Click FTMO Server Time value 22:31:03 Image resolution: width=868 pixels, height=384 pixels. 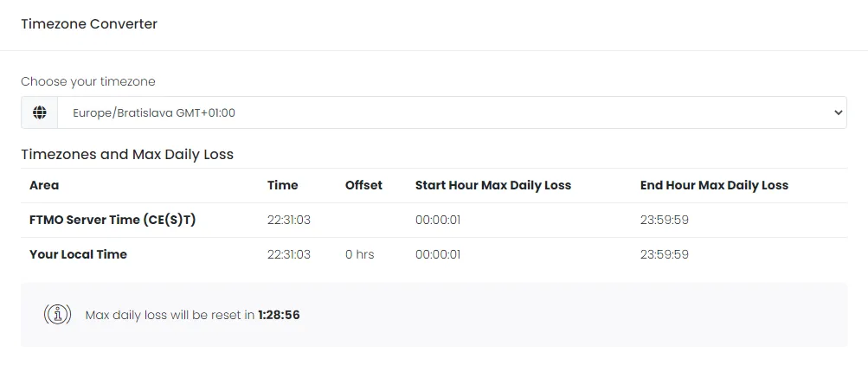[289, 220]
